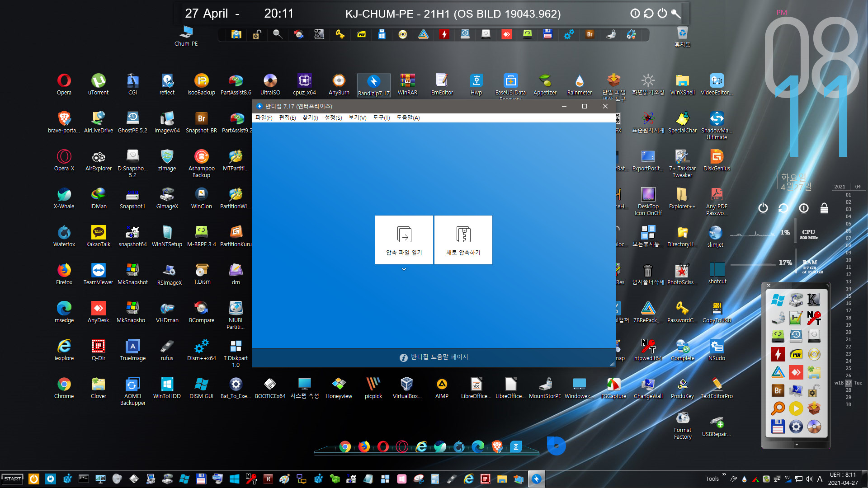
Task: Click the magnifier icon in top launcher bar
Action: (278, 34)
